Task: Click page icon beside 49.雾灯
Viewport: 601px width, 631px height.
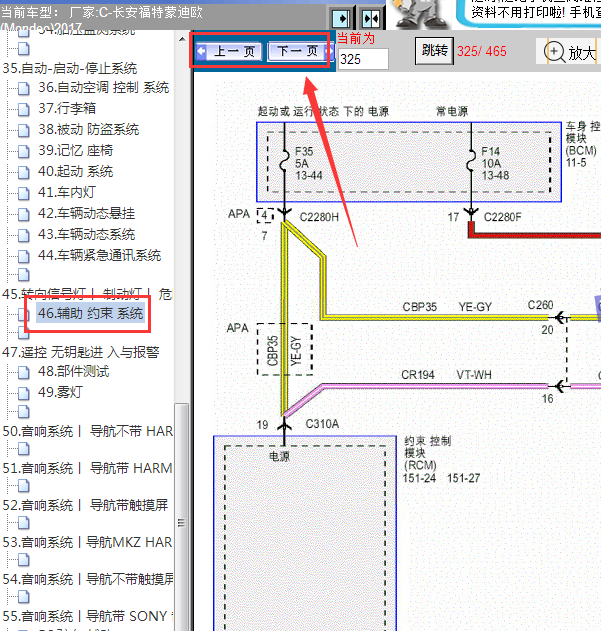Action: pyautogui.click(x=24, y=393)
